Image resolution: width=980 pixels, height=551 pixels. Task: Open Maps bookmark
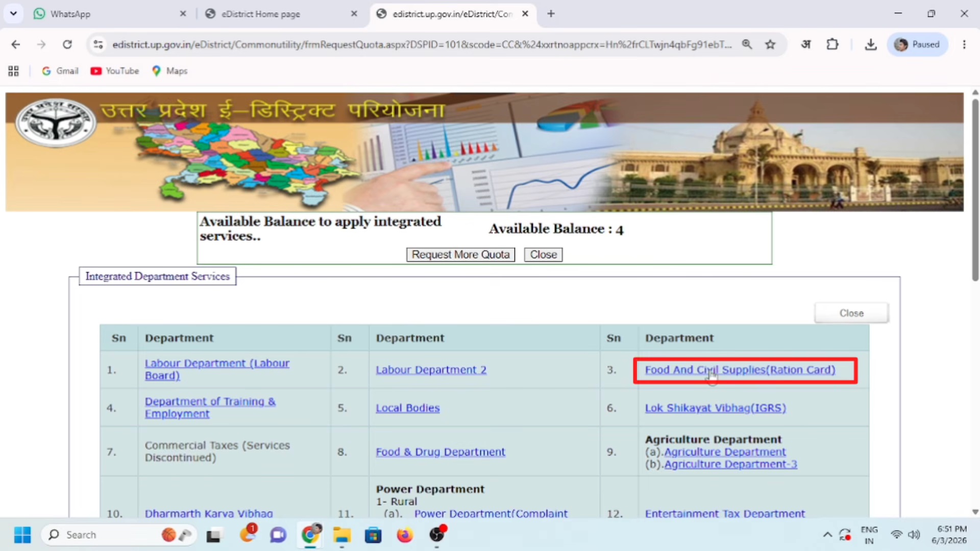click(x=169, y=71)
